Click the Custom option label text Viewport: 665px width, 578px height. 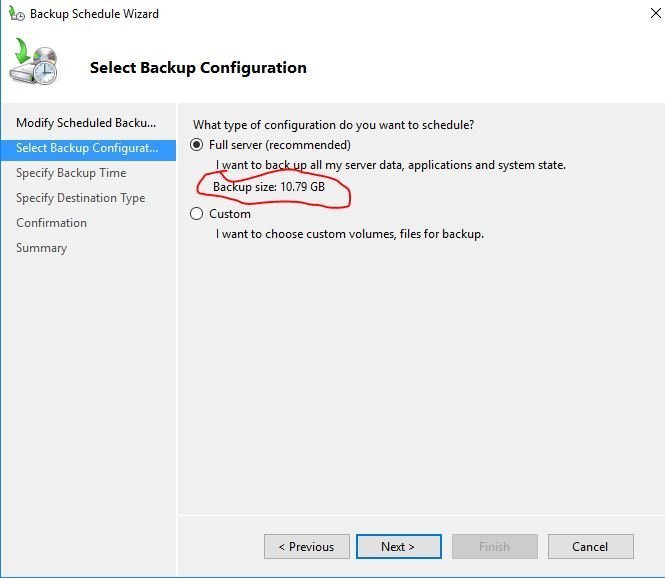coord(230,214)
